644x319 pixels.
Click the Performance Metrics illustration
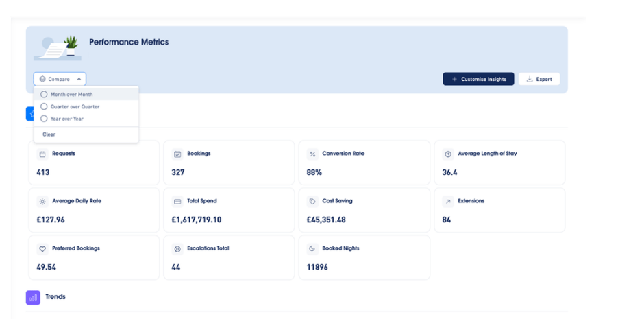pos(58,48)
